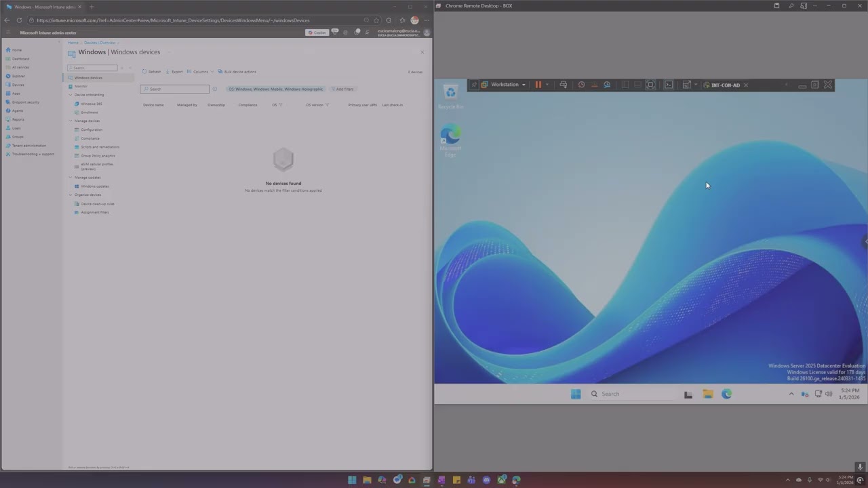Sort by Compliance column header
This screenshot has width=868, height=488.
tap(248, 105)
